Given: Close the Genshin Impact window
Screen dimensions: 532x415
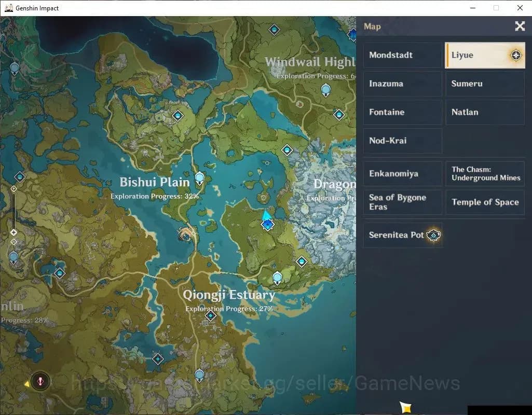Looking at the screenshot, I should click(520, 8).
